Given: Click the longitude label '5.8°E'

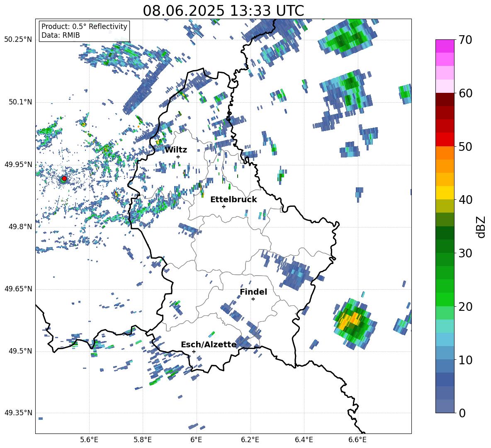Looking at the screenshot, I should coord(143,440).
